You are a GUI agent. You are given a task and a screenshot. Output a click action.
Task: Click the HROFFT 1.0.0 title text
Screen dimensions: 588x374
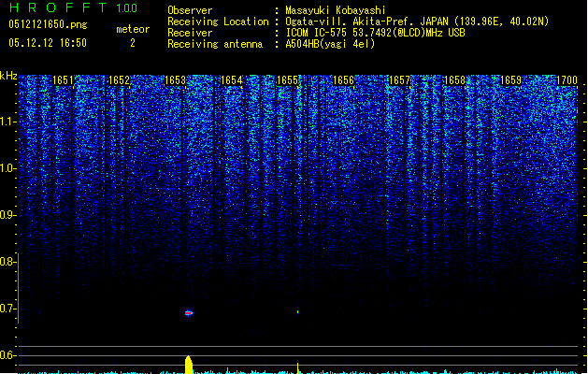pos(74,7)
